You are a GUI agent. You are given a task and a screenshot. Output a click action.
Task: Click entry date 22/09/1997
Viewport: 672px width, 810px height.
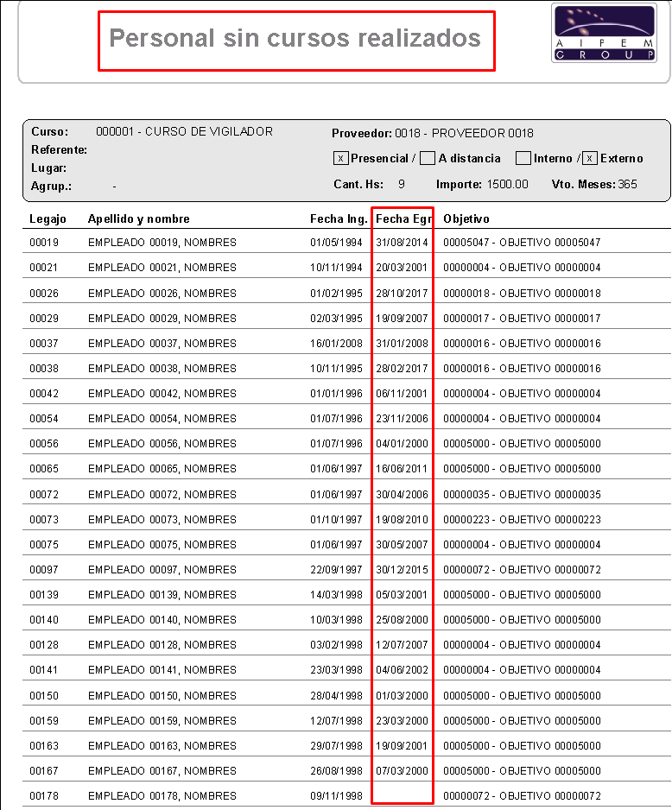pos(336,570)
